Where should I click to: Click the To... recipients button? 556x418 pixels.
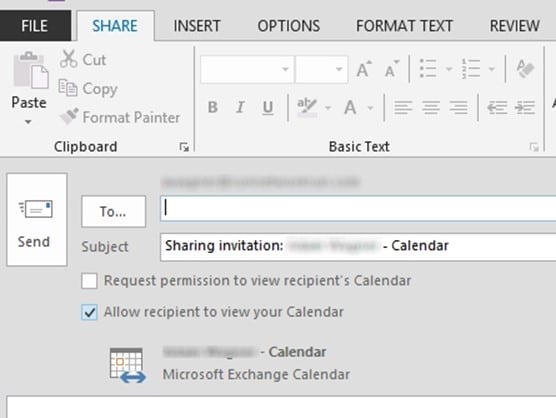(x=113, y=211)
